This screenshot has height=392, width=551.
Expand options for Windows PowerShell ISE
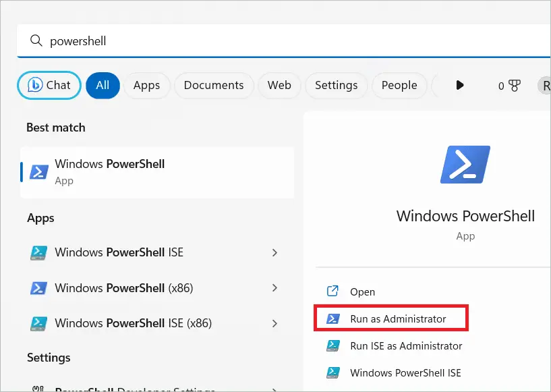click(274, 252)
